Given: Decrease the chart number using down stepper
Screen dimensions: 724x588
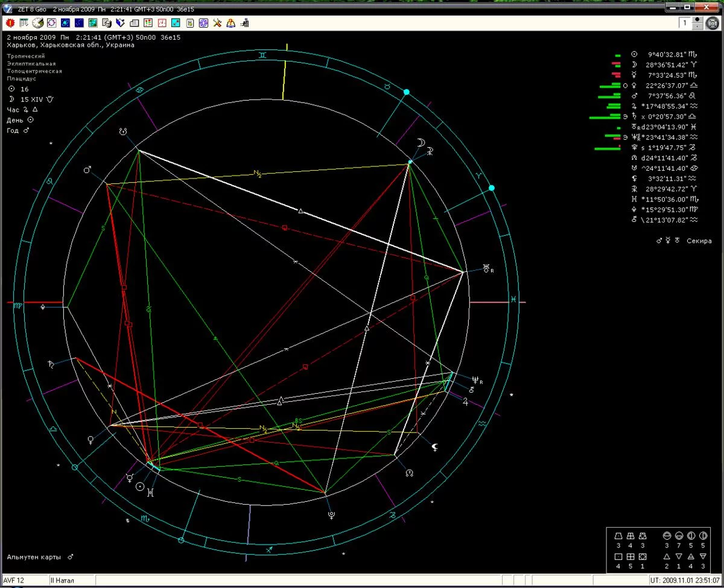Looking at the screenshot, I should click(699, 26).
